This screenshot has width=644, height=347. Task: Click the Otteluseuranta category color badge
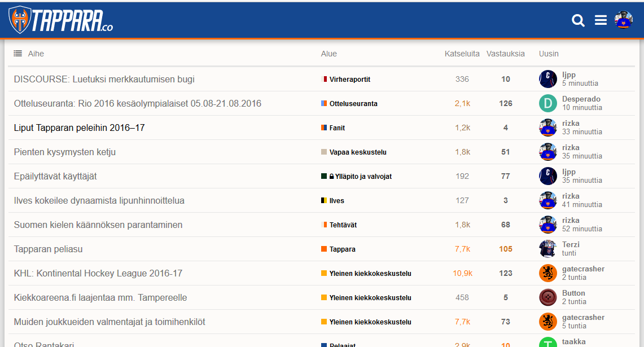pyautogui.click(x=324, y=104)
